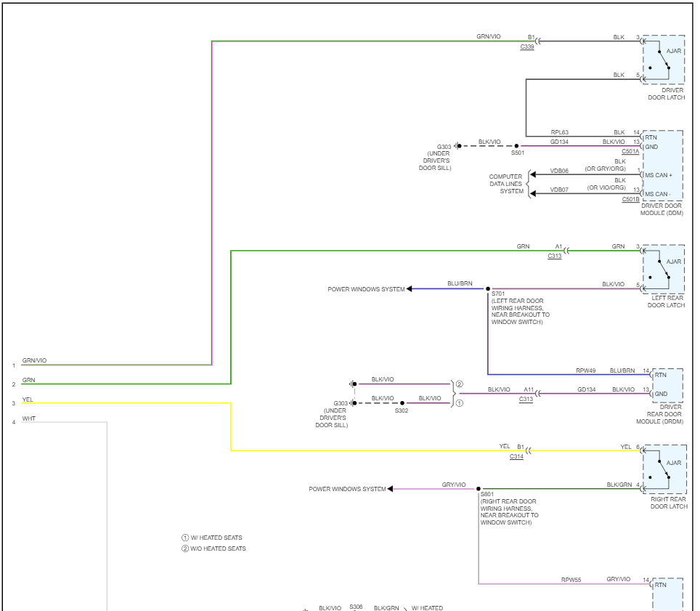Click the driver door latch ajar switch symbol
Screen dimensions: 700x611
click(662, 60)
